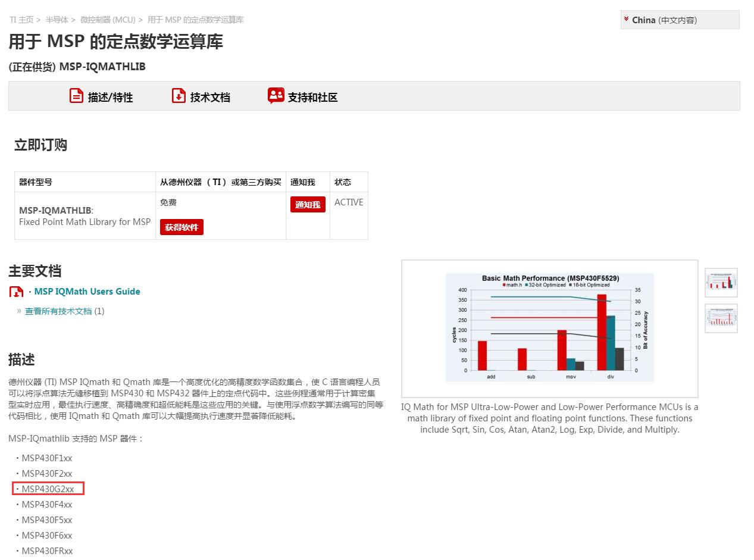Click the red 获得软件 button
754x560 pixels.
182,227
